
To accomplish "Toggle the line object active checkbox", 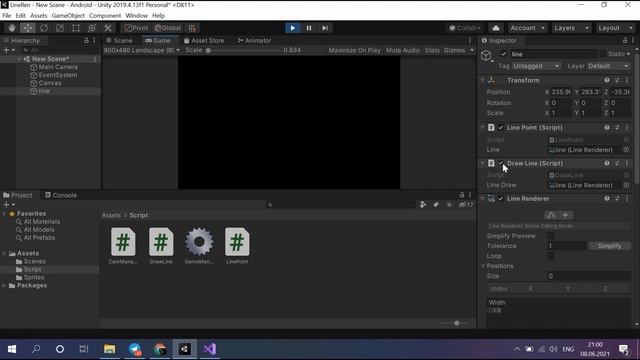I will click(x=504, y=54).
